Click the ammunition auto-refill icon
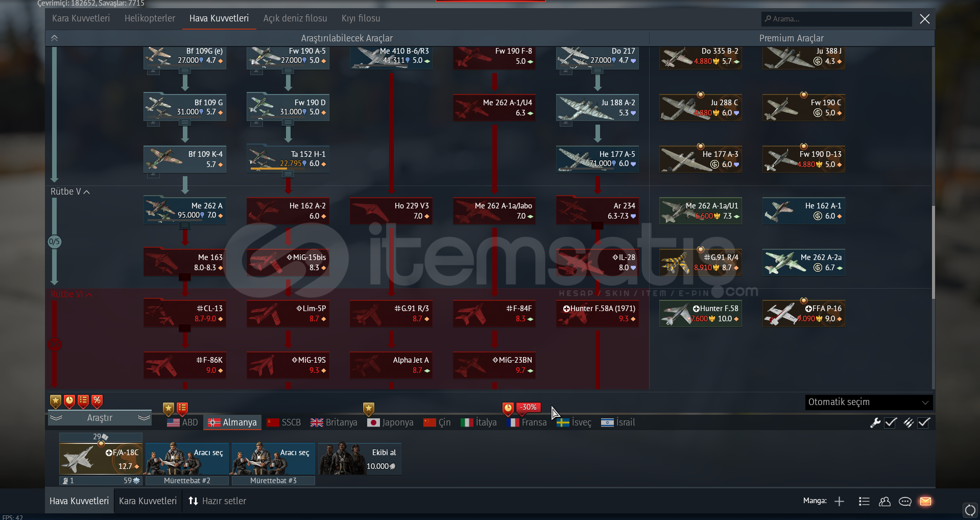The width and height of the screenshot is (980, 520). [x=909, y=422]
